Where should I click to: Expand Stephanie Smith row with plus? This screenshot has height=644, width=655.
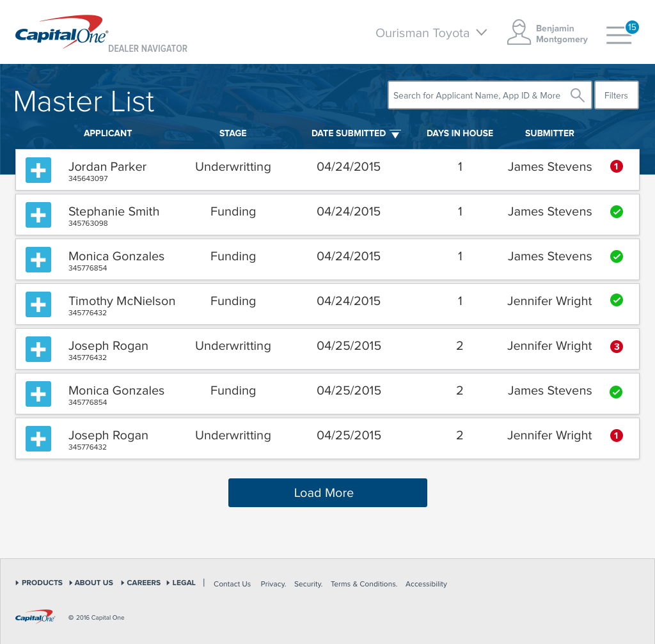38,215
